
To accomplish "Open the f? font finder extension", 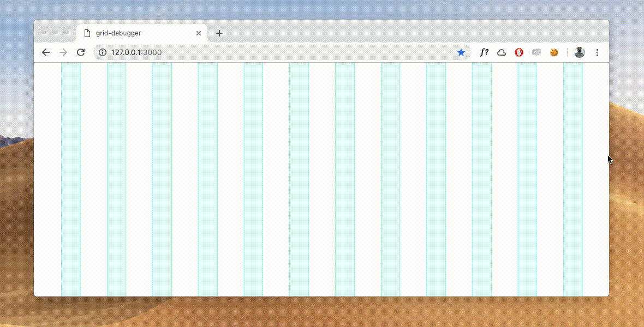I will (x=484, y=52).
